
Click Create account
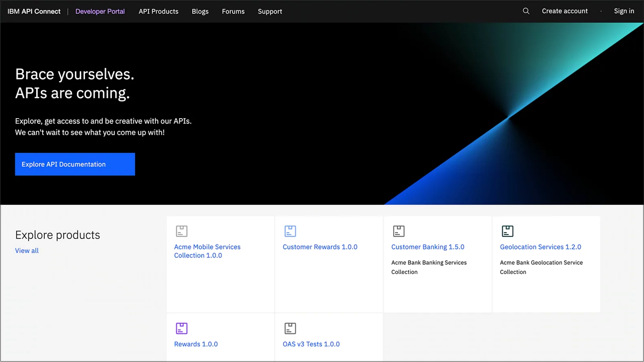tap(565, 11)
